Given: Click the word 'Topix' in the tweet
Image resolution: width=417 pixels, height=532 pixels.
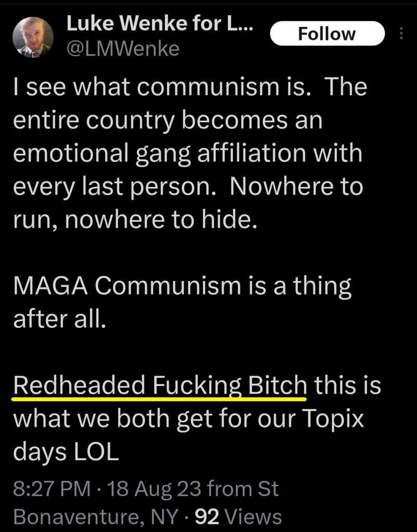Looking at the screenshot, I should coord(333,419).
